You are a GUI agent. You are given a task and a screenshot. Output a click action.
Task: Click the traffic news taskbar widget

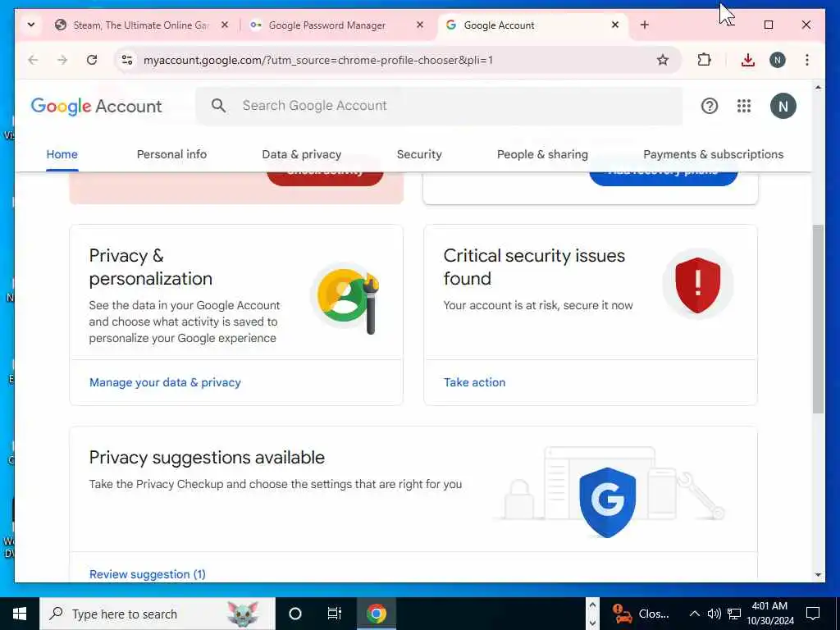pos(641,614)
